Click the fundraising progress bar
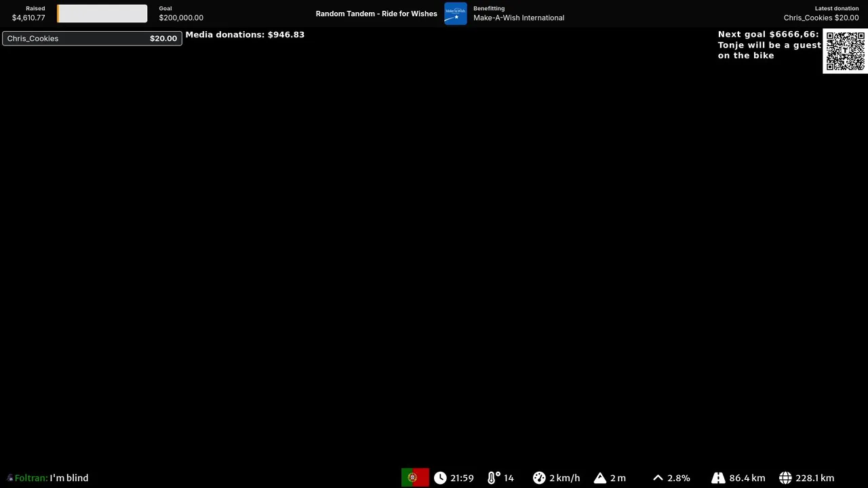Screen dimensions: 868x488 [x=102, y=14]
